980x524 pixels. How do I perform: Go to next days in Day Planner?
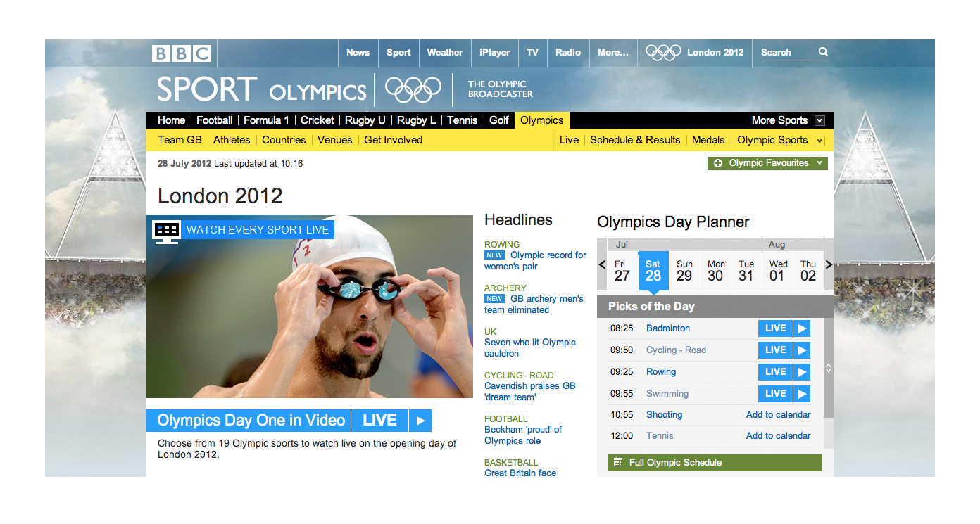click(829, 264)
